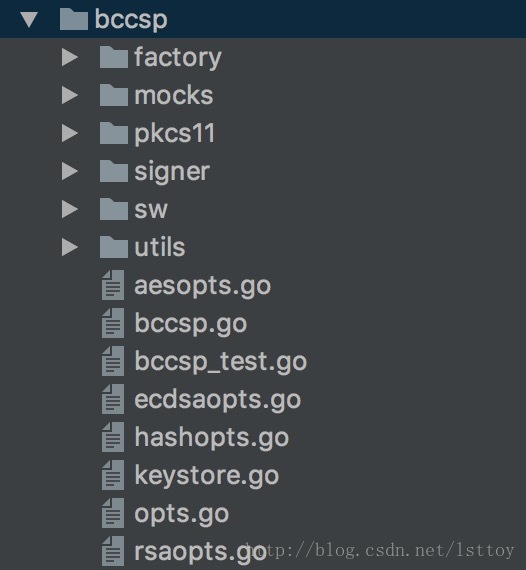This screenshot has width=526, height=570.
Task: Click the factory folder icon
Action: click(x=114, y=57)
